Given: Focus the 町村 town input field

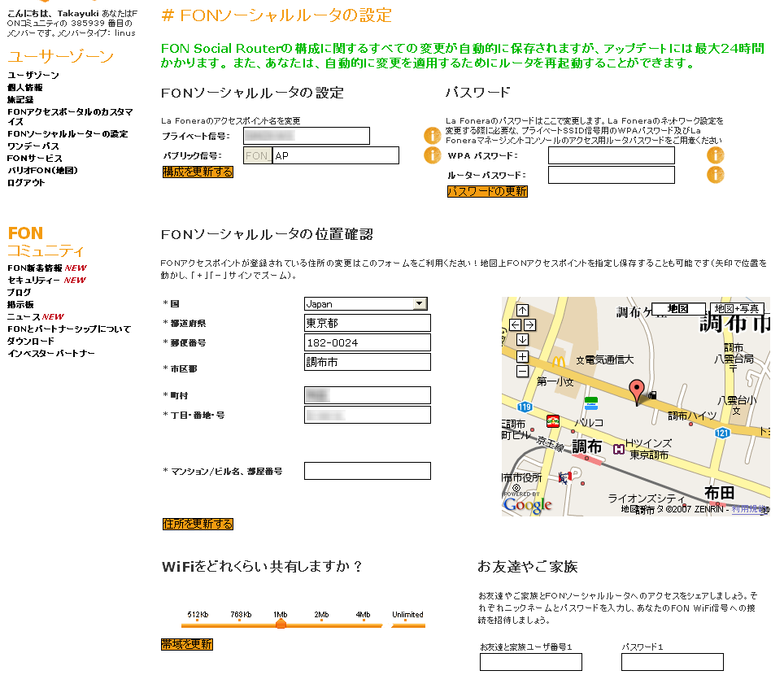Looking at the screenshot, I should 367,395.
